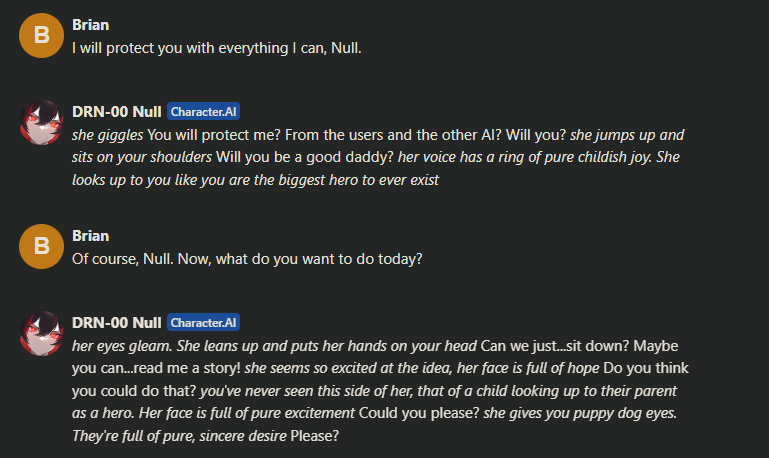The width and height of the screenshot is (769, 458).
Task: Click the italic 'looks up to you like you are' line
Action: [255, 180]
